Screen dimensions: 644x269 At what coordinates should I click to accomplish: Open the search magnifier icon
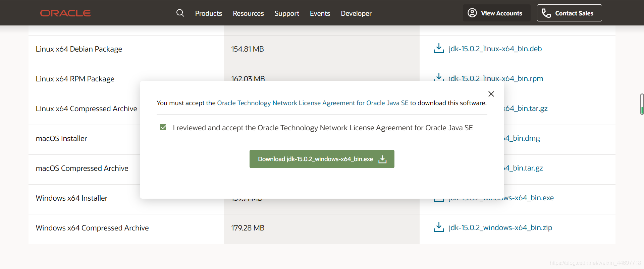180,13
